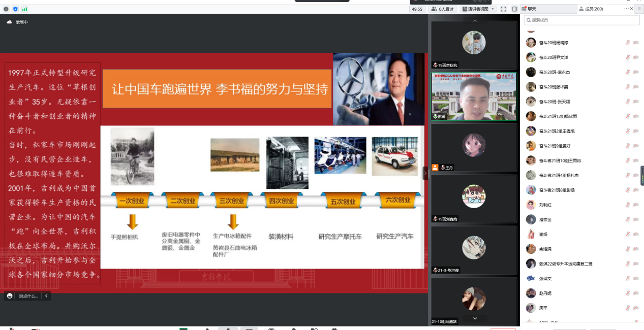Viewport: 644px width, 330px height.
Task: Open the more options ellipsis in member panel
Action: click(x=627, y=9)
